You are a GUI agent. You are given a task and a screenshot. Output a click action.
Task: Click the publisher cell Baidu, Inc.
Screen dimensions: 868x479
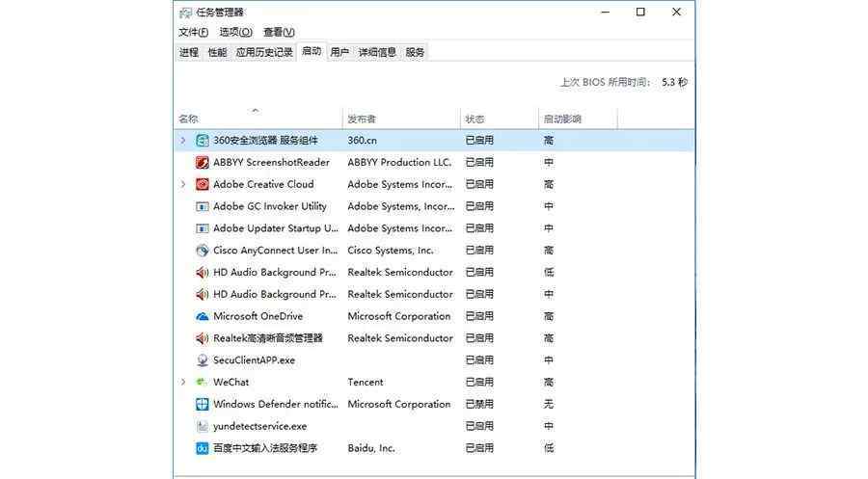(371, 448)
